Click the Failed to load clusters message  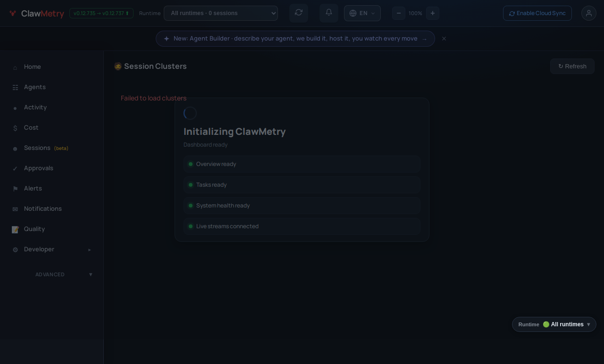coord(154,98)
